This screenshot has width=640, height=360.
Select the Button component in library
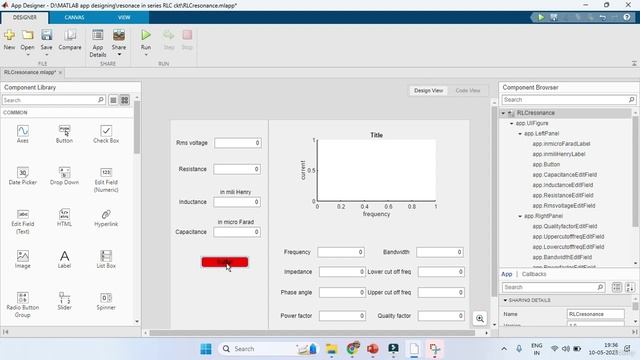click(64, 134)
